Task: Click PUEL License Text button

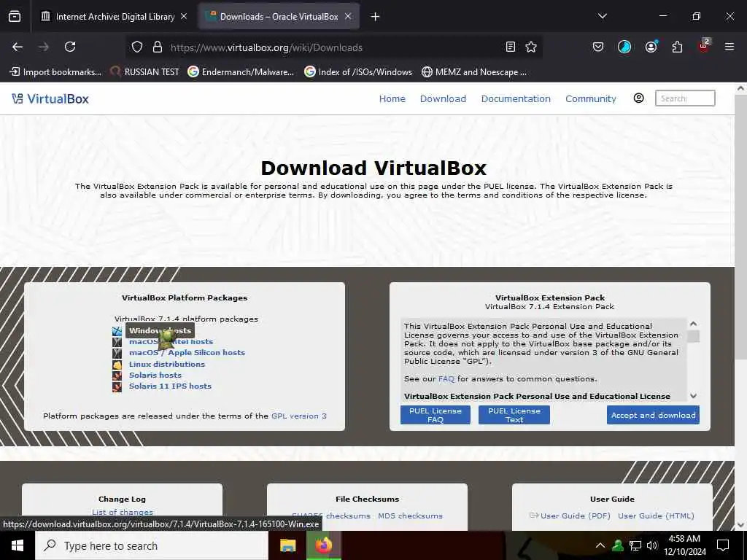Action: [514, 415]
